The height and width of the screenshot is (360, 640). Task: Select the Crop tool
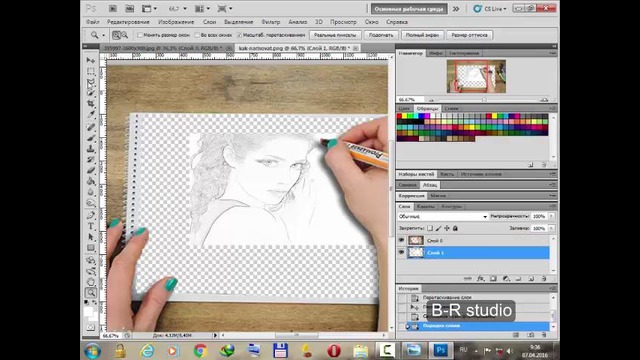coord(91,104)
